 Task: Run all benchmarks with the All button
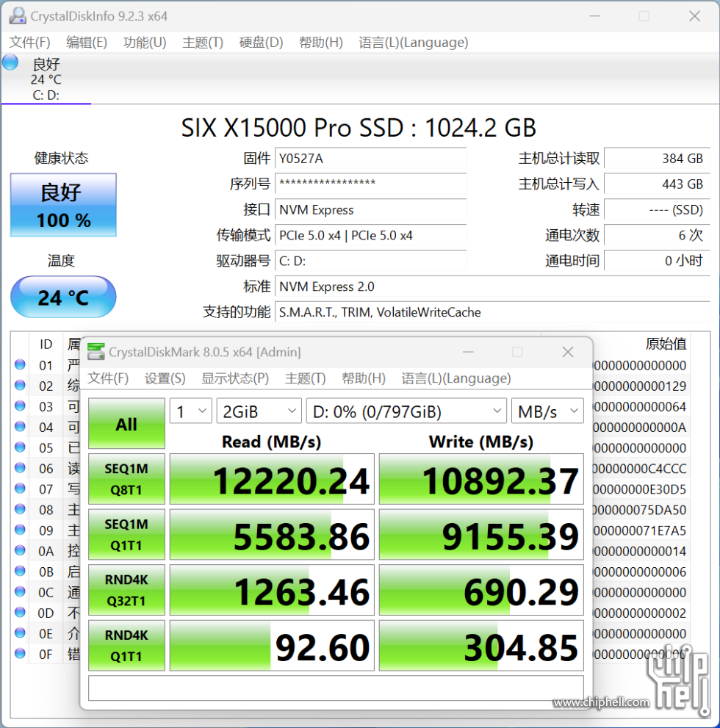(x=126, y=424)
